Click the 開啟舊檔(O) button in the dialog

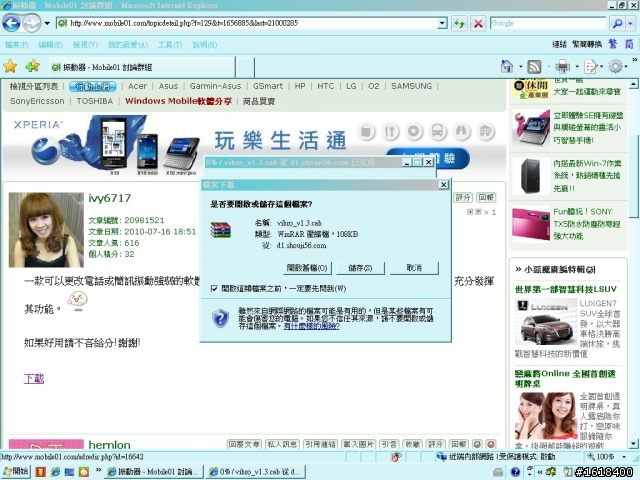(307, 268)
